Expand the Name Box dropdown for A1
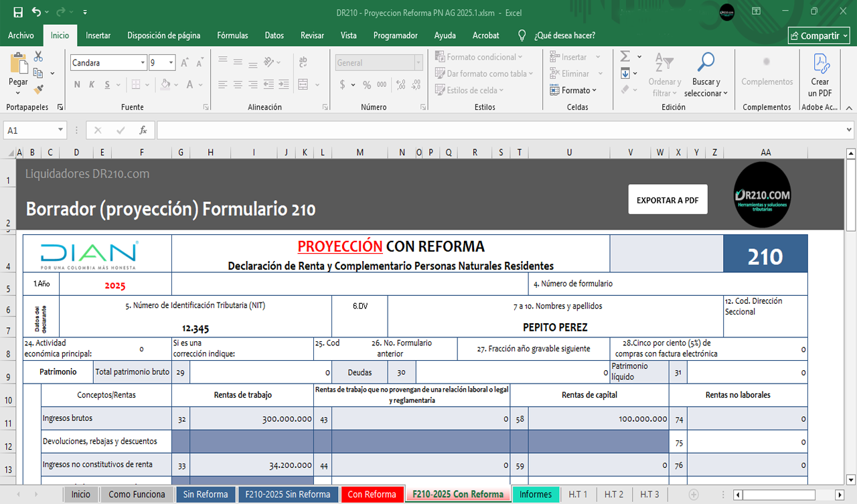Image resolution: width=857 pixels, height=504 pixels. (60, 131)
